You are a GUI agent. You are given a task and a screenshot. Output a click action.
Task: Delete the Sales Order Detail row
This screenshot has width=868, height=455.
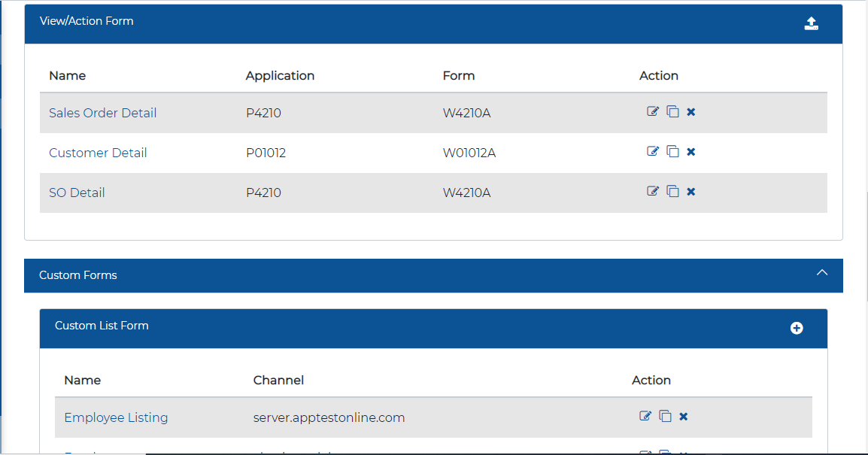click(x=691, y=112)
